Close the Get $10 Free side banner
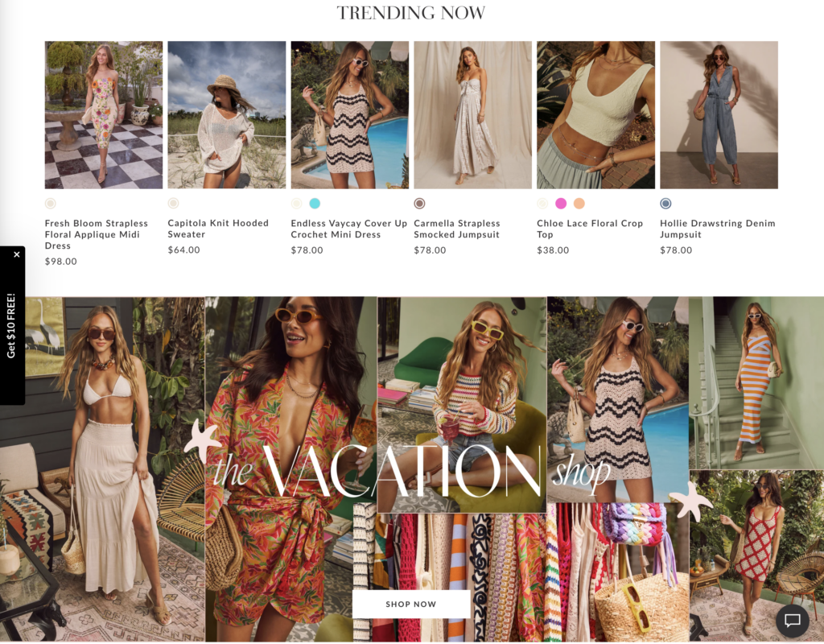The height and width of the screenshot is (644, 824). click(x=17, y=254)
